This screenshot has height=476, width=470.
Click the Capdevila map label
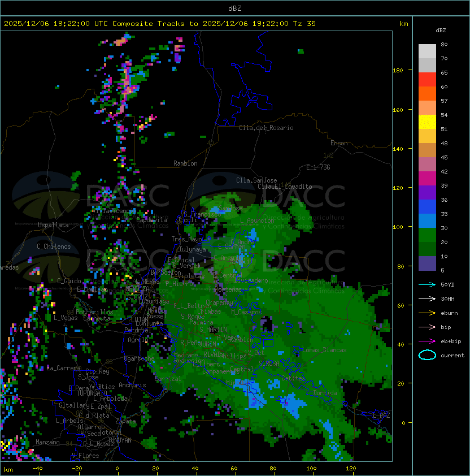click(x=152, y=220)
